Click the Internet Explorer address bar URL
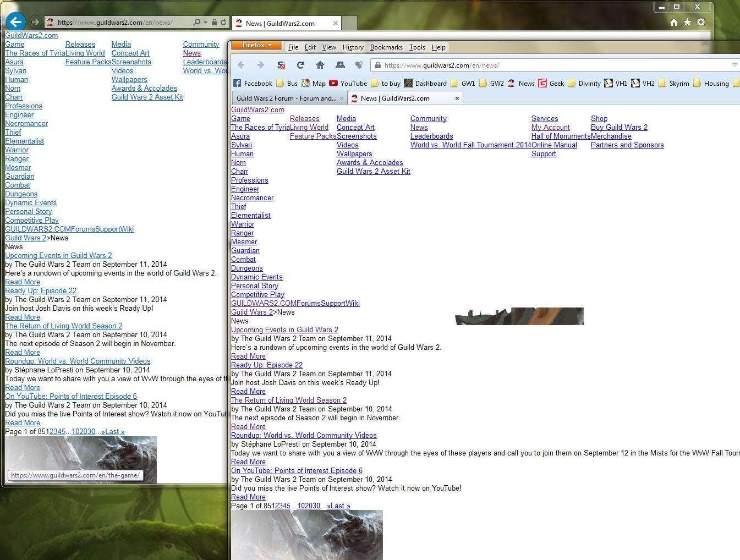 (115, 23)
